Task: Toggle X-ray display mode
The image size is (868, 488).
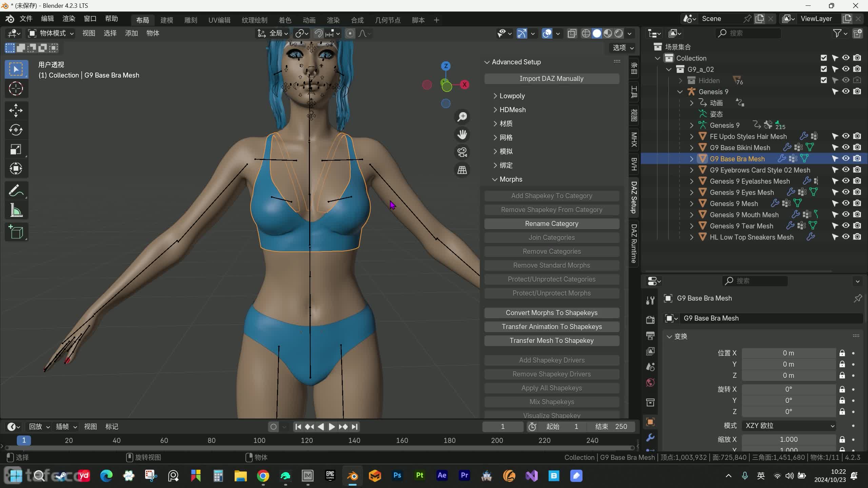Action: point(572,33)
